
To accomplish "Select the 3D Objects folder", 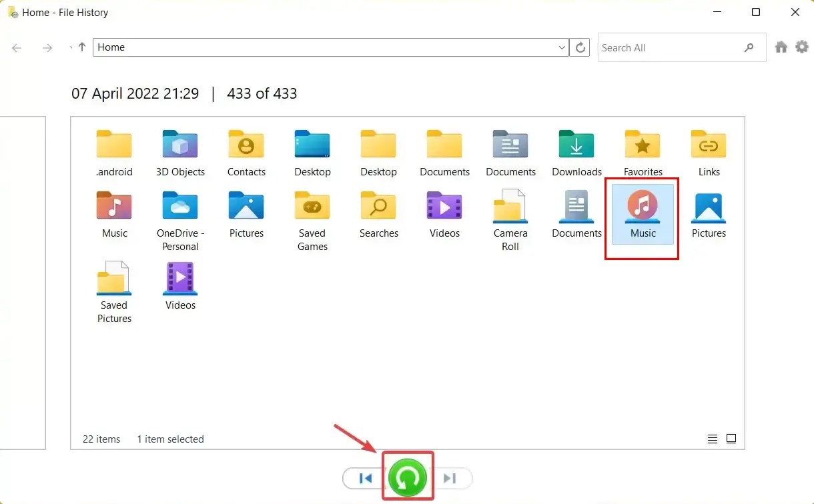I will [179, 145].
